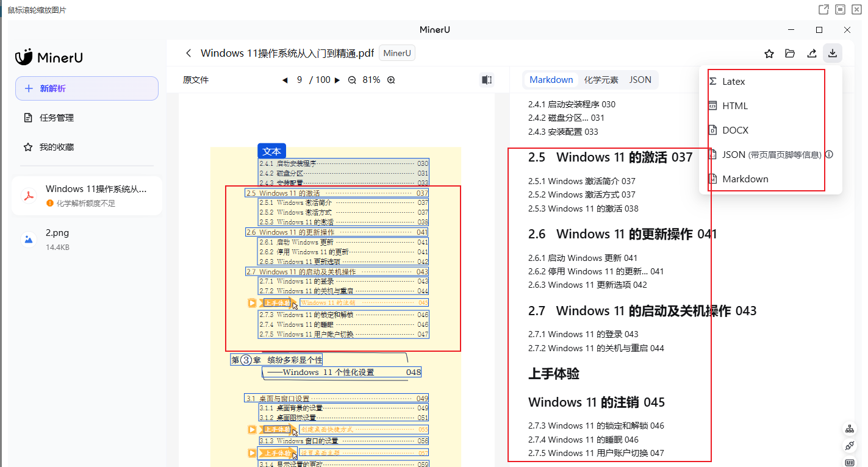Click the line 2.7.2 Windows 11 的关机与重启 044

point(596,348)
